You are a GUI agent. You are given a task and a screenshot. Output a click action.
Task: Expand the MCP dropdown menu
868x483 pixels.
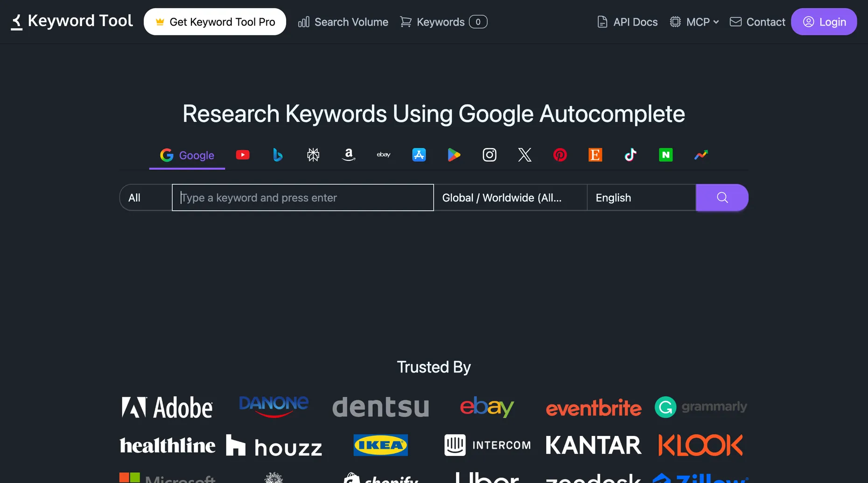[694, 22]
